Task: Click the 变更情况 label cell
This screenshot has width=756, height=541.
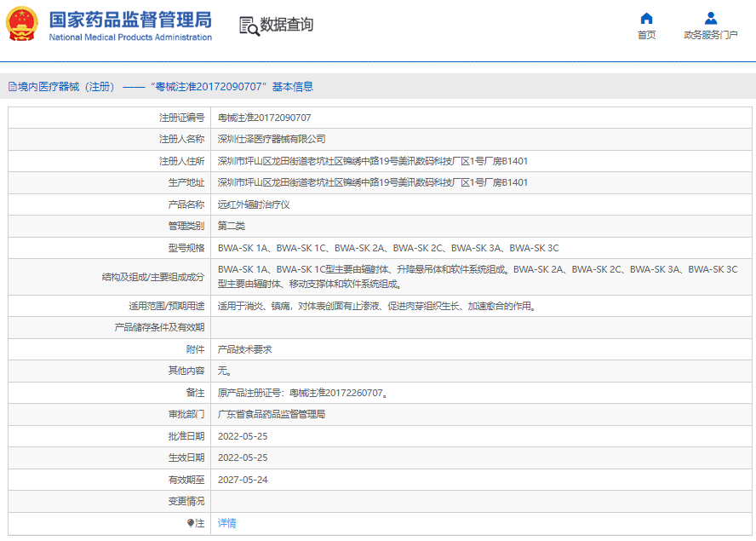Action: (110, 502)
